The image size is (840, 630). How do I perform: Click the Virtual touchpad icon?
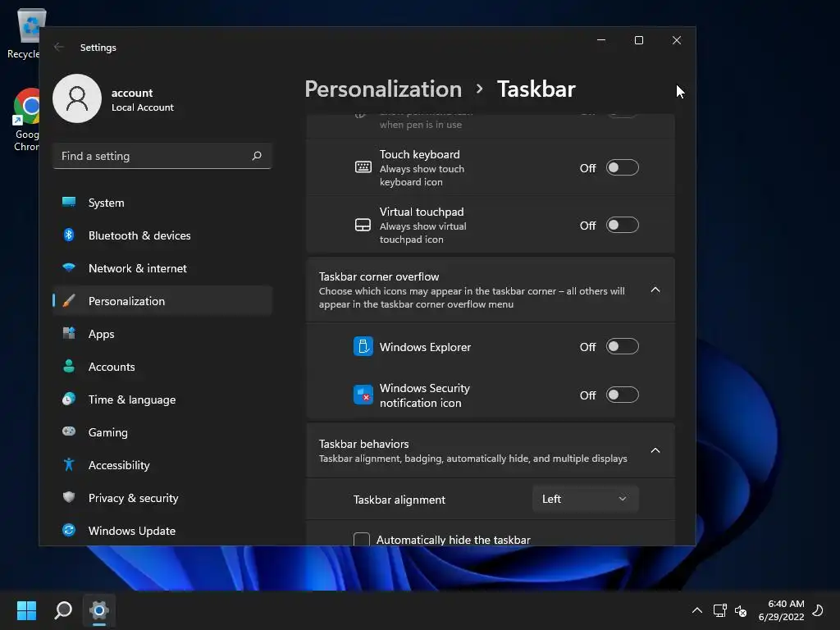pos(363,225)
